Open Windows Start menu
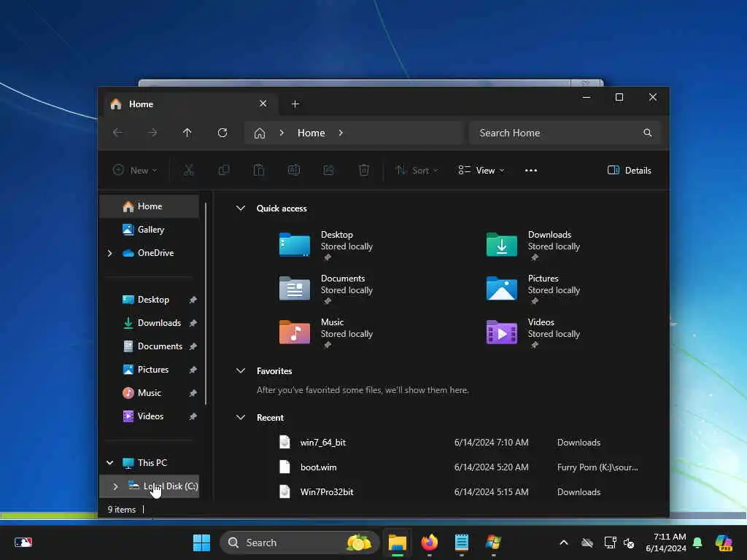The width and height of the screenshot is (747, 560). tap(201, 542)
